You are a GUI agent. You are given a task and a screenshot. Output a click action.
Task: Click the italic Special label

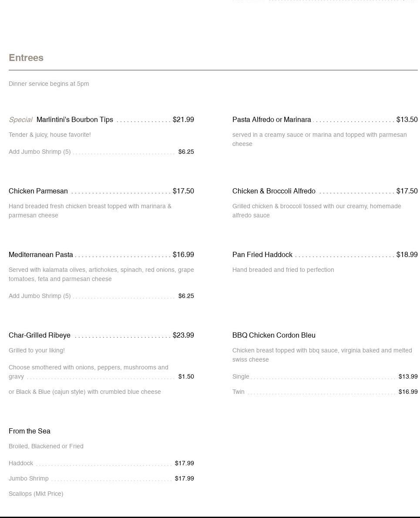pyautogui.click(x=20, y=120)
